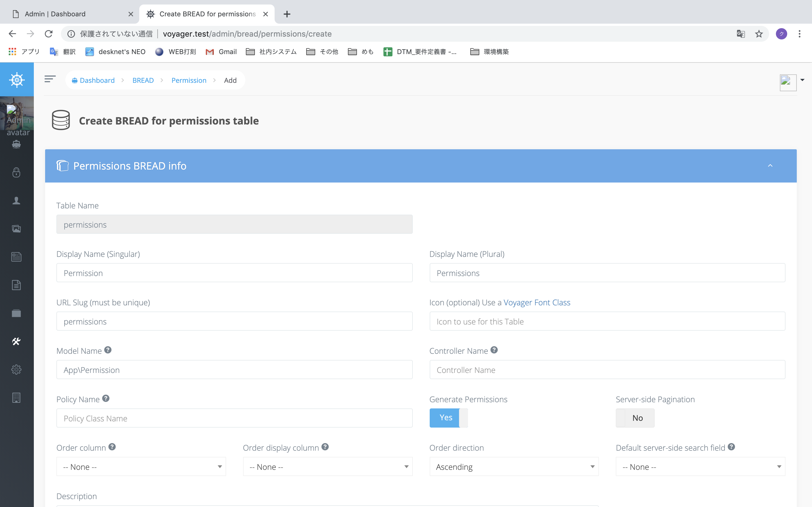Open the Order column dropdown
The height and width of the screenshot is (507, 812).
pyautogui.click(x=141, y=467)
